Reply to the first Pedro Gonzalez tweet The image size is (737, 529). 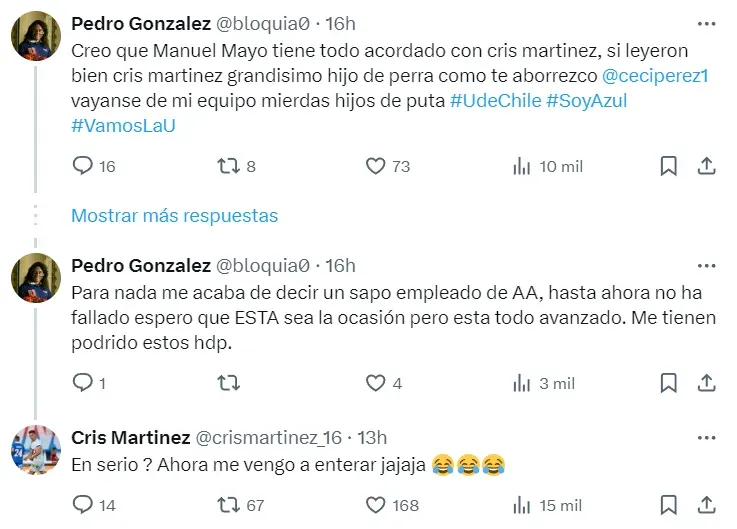(83, 166)
